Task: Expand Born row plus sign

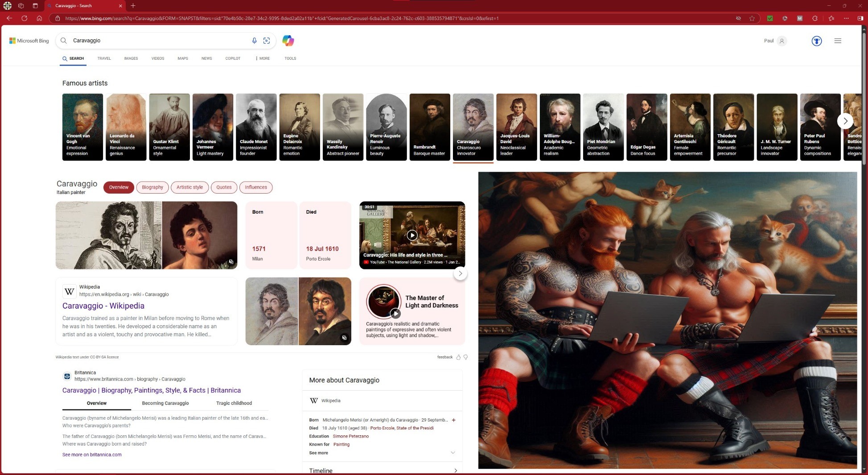Action: (x=453, y=420)
